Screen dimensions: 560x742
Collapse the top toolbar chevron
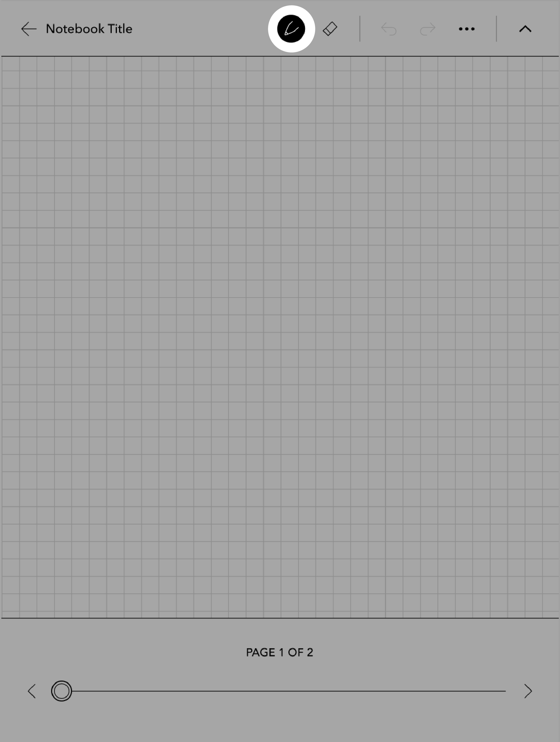tap(525, 28)
